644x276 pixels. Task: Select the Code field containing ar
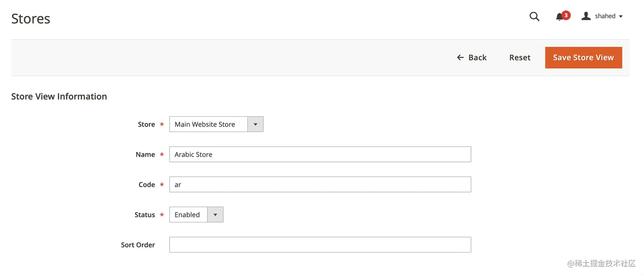pyautogui.click(x=320, y=184)
